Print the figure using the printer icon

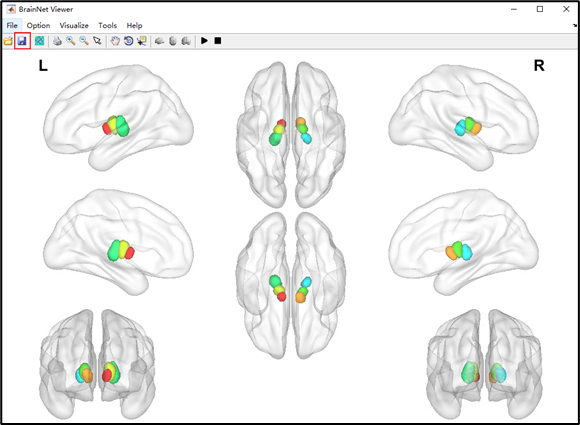tap(57, 41)
